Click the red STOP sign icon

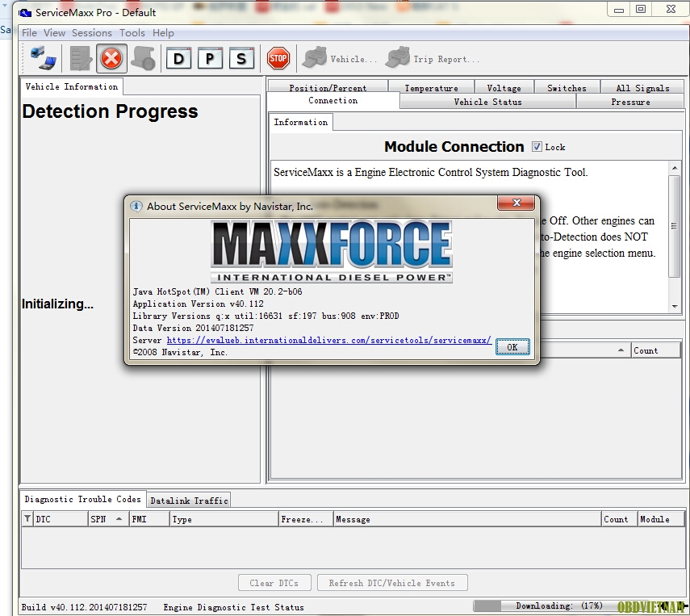click(x=278, y=58)
